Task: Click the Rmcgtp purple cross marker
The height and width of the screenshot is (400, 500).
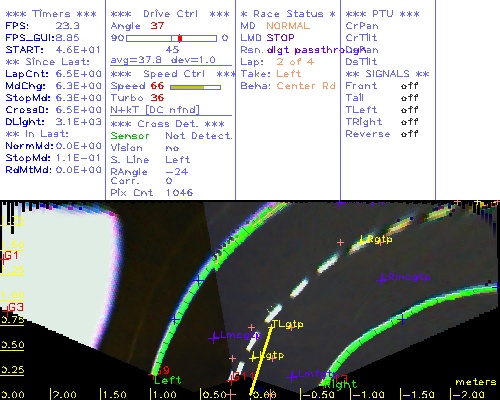Action: [x=382, y=279]
